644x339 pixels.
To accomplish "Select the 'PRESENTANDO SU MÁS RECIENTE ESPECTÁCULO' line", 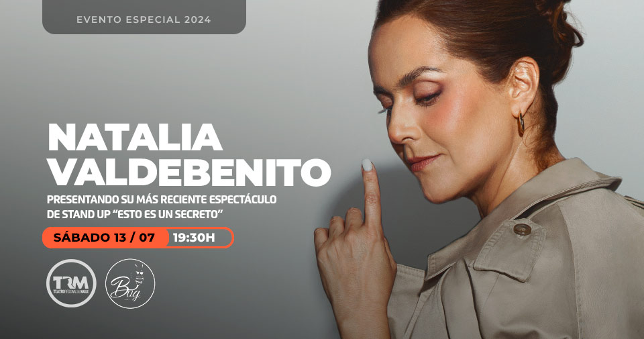I will click(x=162, y=199).
